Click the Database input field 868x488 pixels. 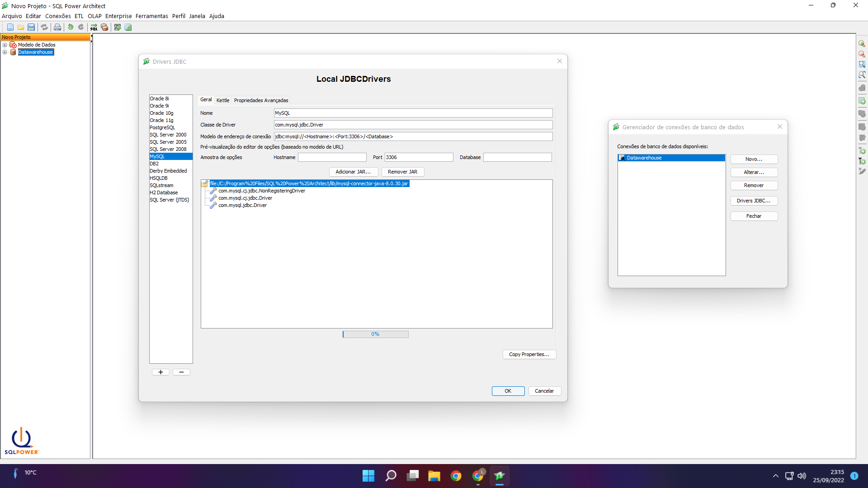pyautogui.click(x=517, y=157)
